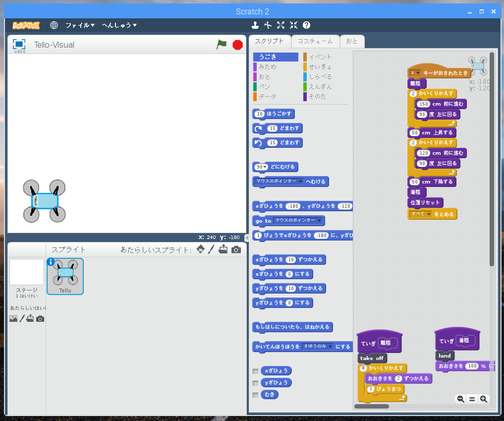Image resolution: width=504 pixels, height=421 pixels.
Task: Click the take off block
Action: 372,359
